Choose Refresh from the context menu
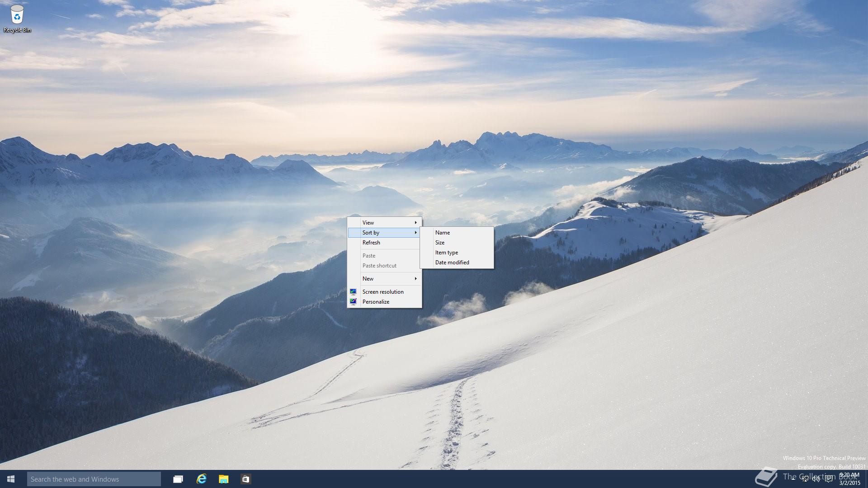 point(371,242)
